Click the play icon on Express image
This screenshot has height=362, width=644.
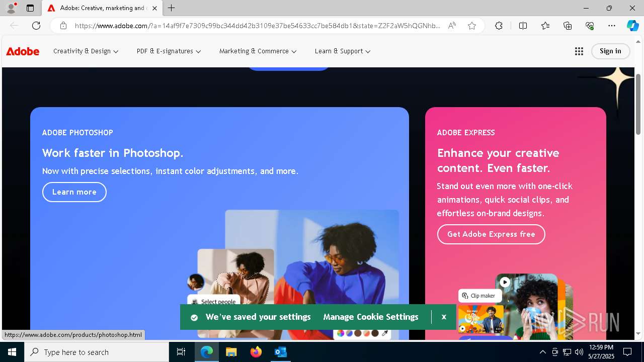(x=505, y=282)
